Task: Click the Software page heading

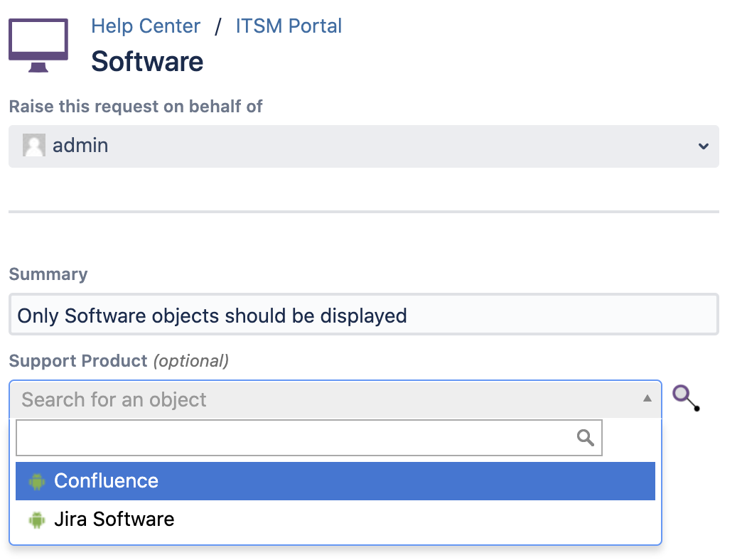Action: [x=147, y=62]
